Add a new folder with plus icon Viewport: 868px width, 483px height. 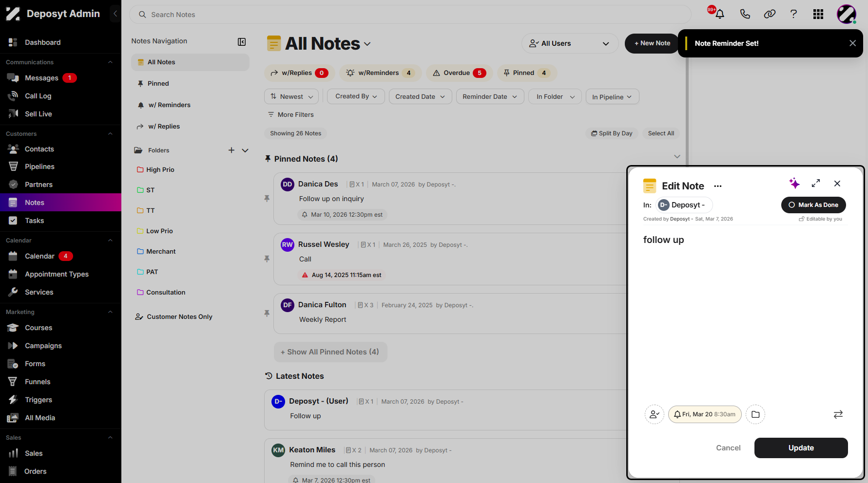tap(231, 150)
